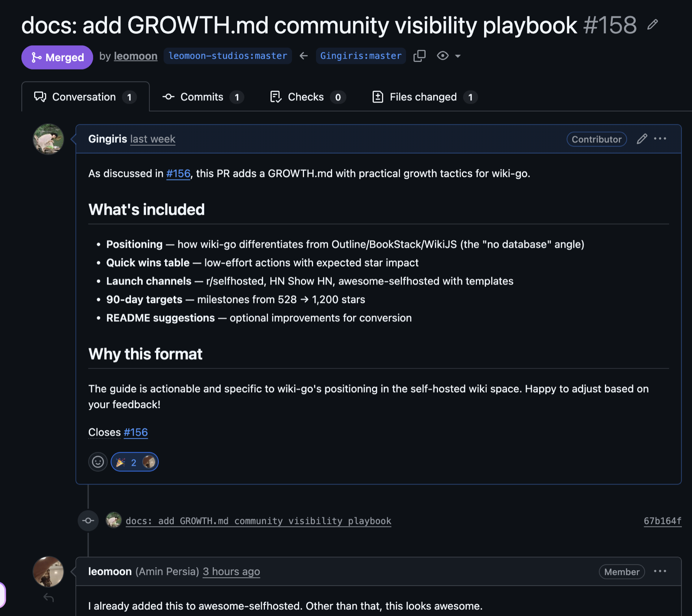Click the commit icon in the timeline
The width and height of the screenshot is (692, 616).
point(88,521)
